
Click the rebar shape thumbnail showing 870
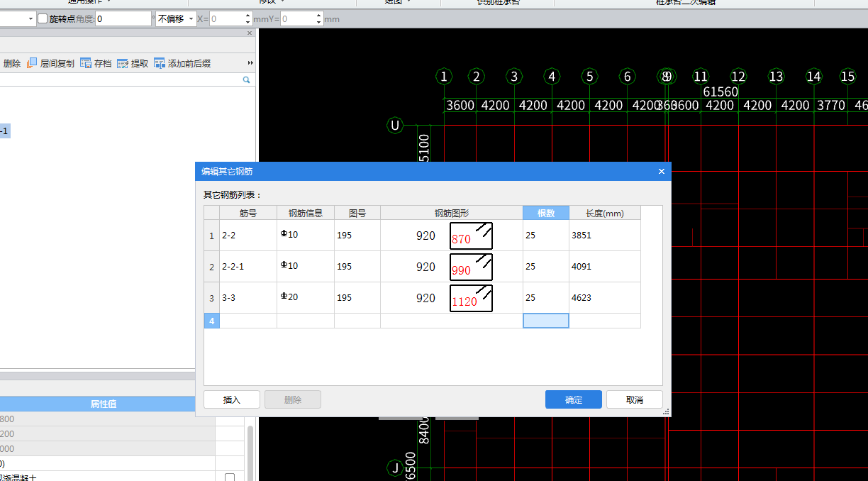pyautogui.click(x=471, y=236)
